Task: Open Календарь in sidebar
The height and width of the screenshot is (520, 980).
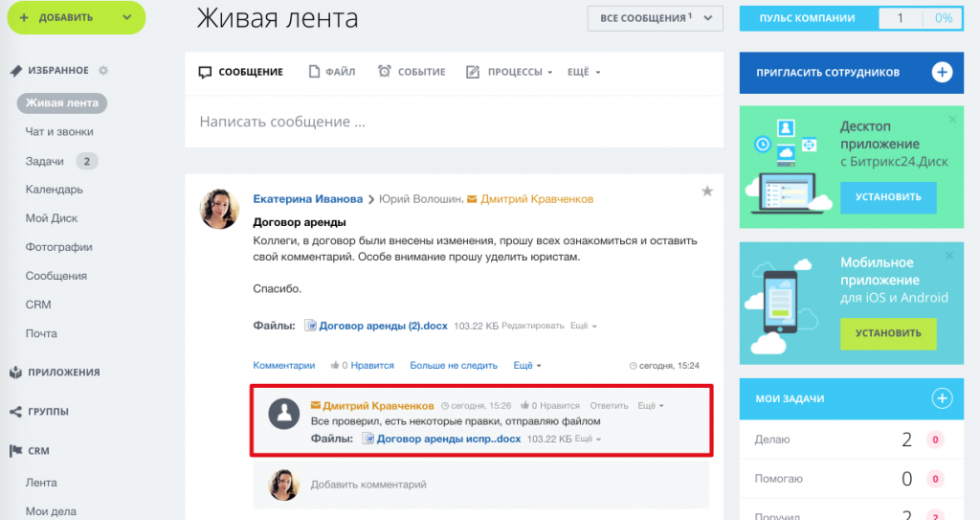Action: [54, 190]
